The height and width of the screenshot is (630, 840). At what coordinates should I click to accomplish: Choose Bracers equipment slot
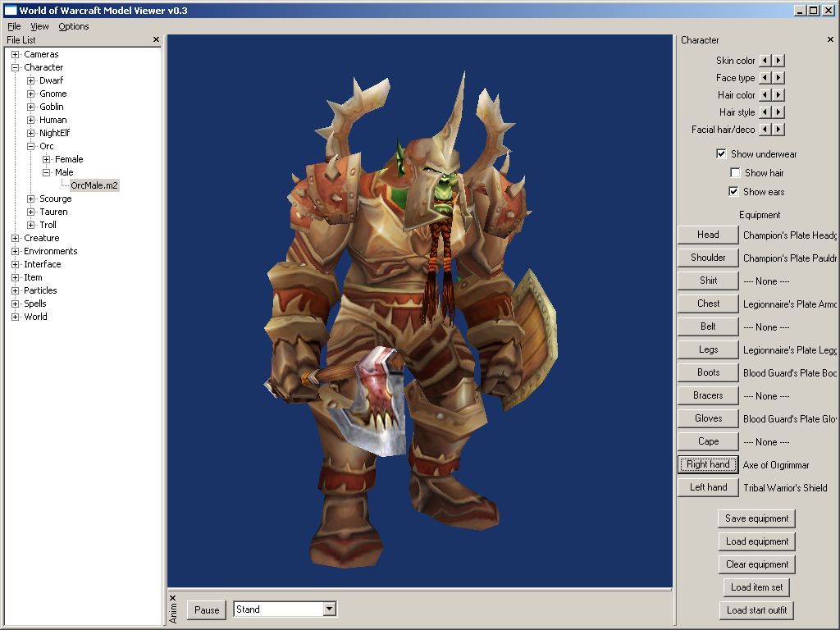click(708, 396)
